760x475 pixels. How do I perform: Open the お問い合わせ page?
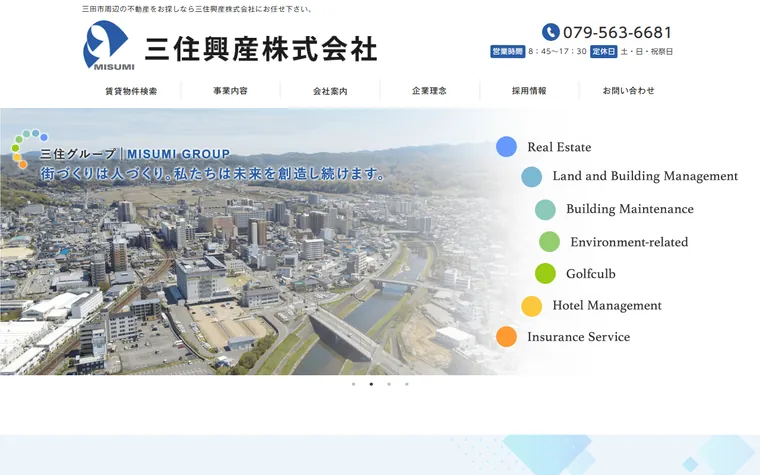pos(628,91)
